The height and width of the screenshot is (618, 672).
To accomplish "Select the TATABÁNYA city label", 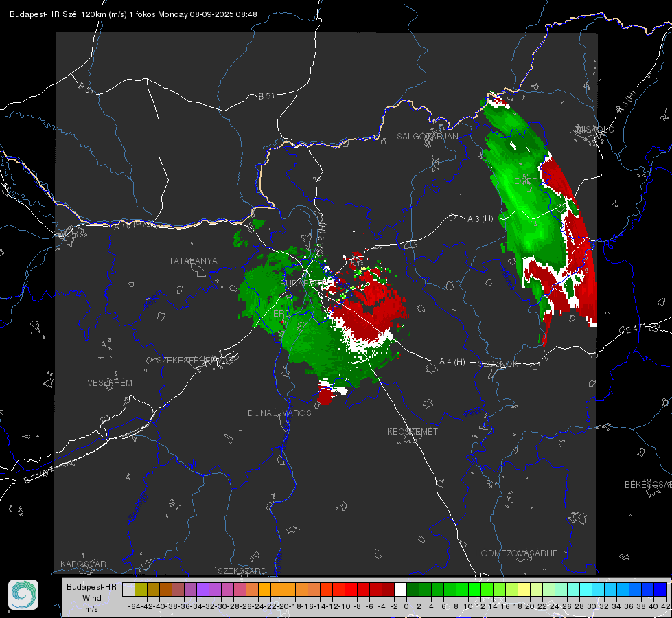I will (x=193, y=260).
